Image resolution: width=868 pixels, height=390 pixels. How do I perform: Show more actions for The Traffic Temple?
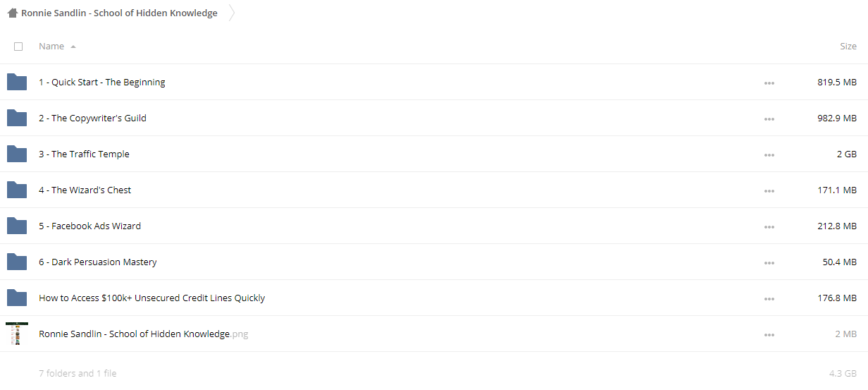(x=769, y=155)
